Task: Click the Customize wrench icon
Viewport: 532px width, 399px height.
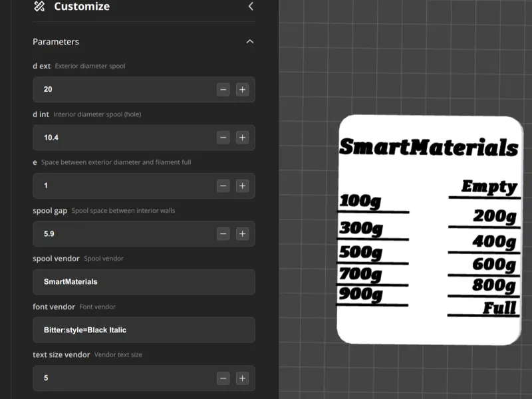Action: (39, 7)
